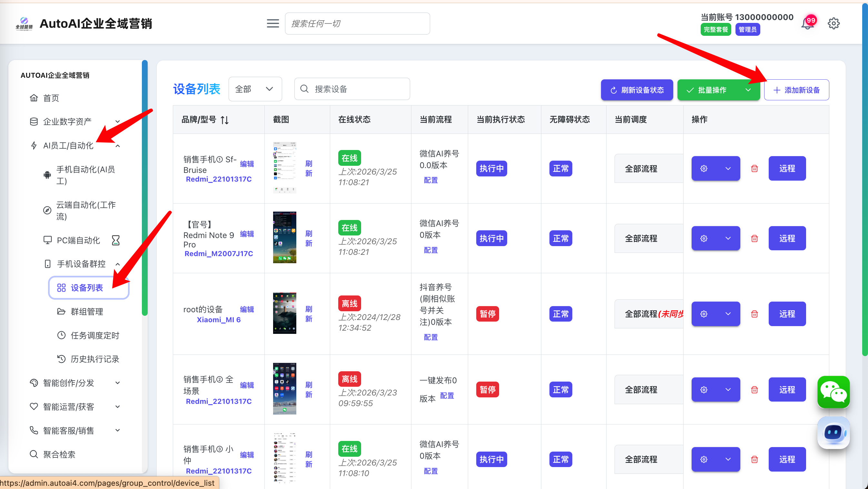The image size is (868, 489).
Task: Open the root的设备 screenshot thumbnail
Action: (284, 313)
